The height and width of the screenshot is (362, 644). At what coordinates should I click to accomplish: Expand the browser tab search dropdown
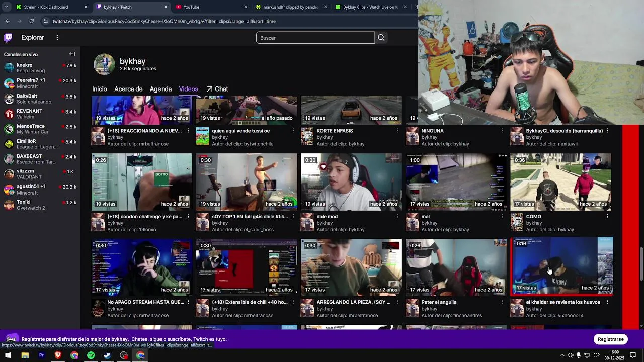pyautogui.click(x=7, y=7)
